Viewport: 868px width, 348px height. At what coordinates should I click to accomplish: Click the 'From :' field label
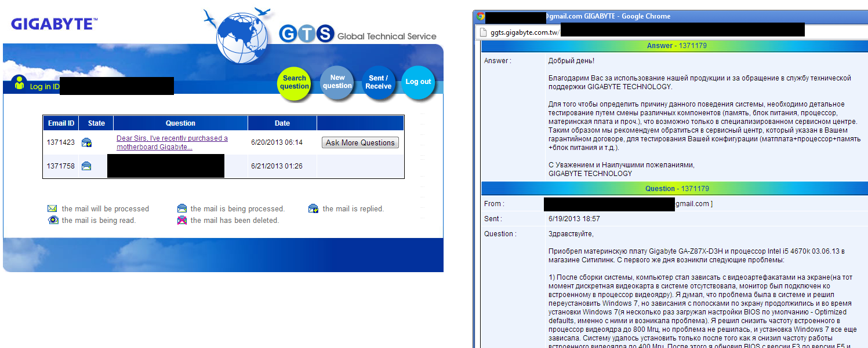pos(494,204)
